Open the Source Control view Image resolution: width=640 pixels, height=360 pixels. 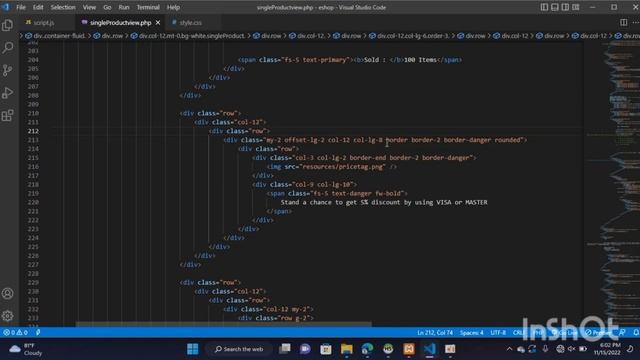point(8,70)
